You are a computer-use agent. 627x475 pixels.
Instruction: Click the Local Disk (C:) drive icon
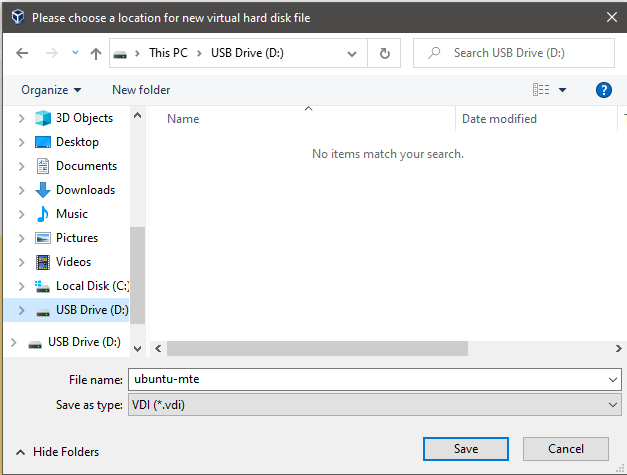pyautogui.click(x=42, y=286)
